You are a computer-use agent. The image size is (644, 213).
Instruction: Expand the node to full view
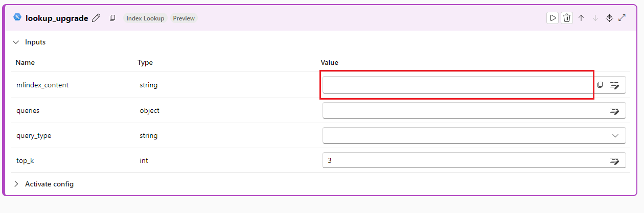point(623,18)
